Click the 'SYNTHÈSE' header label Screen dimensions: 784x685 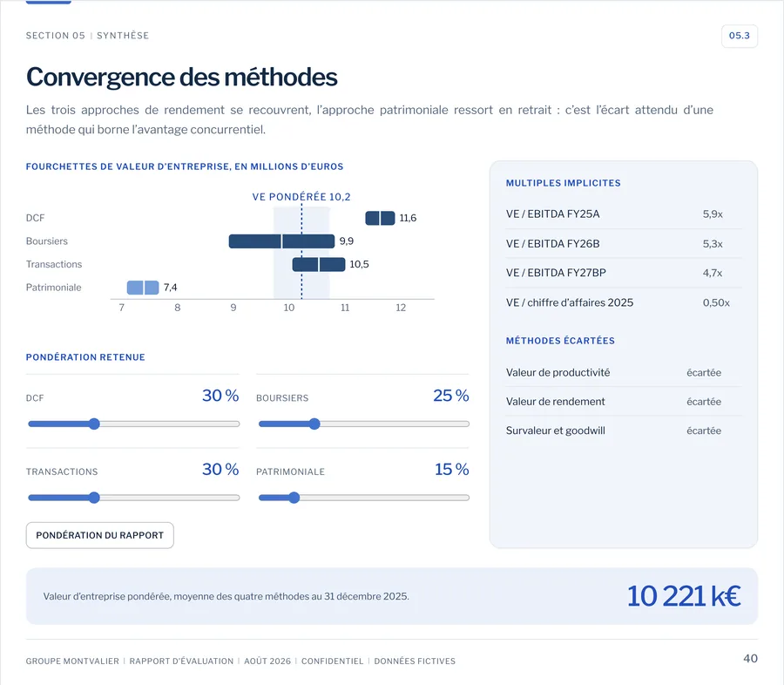point(123,36)
